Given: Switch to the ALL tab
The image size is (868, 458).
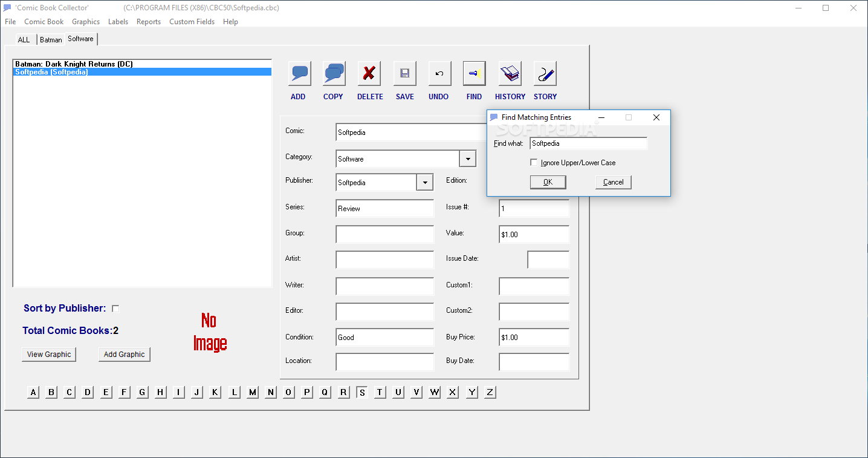Looking at the screenshot, I should (x=24, y=40).
